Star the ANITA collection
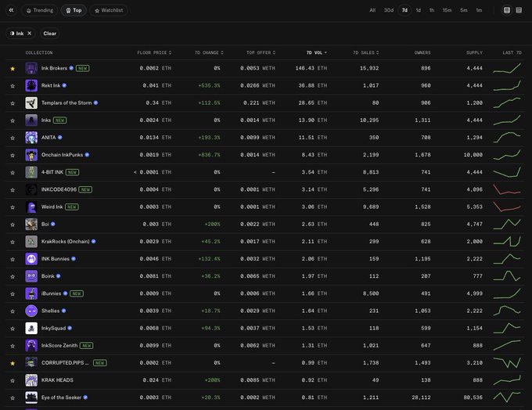The image size is (532, 410). point(13,138)
